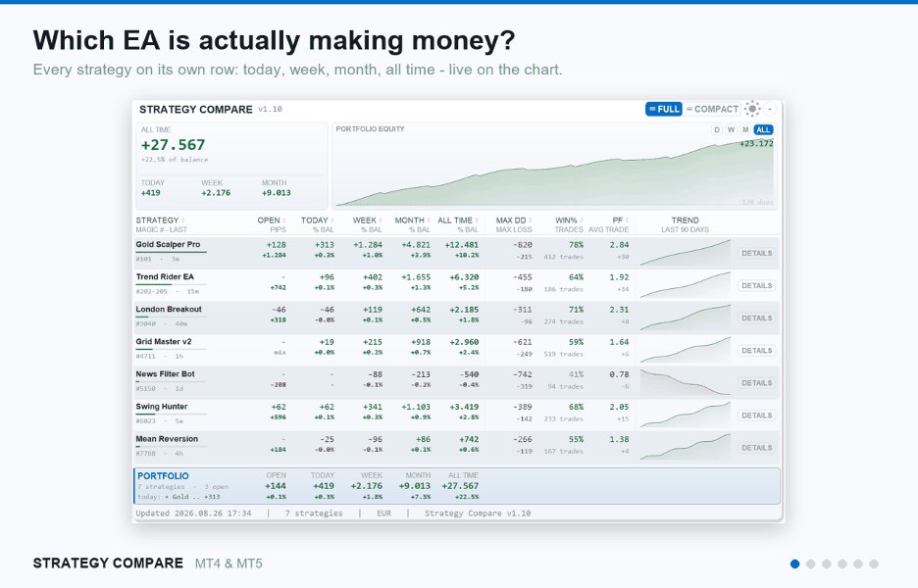Image resolution: width=918 pixels, height=588 pixels.
Task: Open DETAILS for Gold Scalper Pro
Action: point(756,254)
